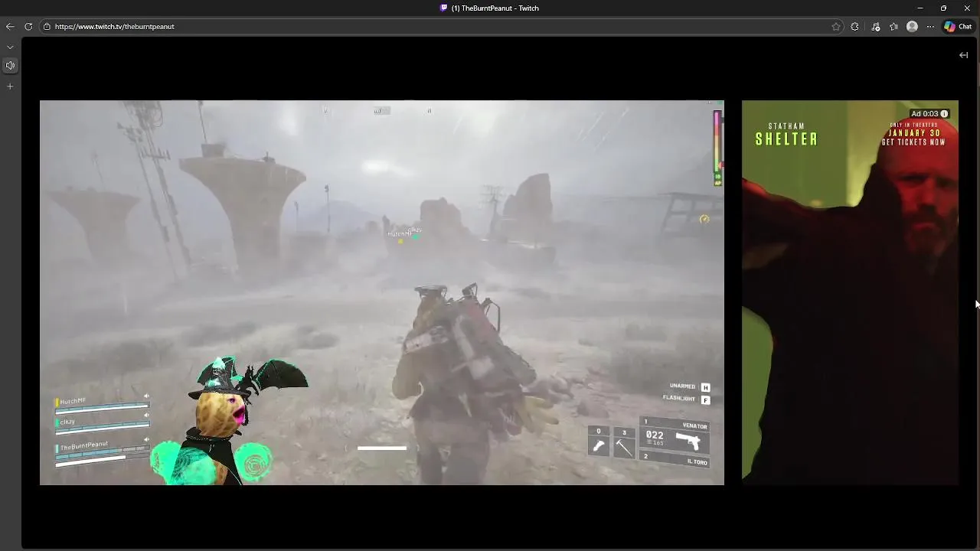Add a new tab with plus button

[x=10, y=86]
